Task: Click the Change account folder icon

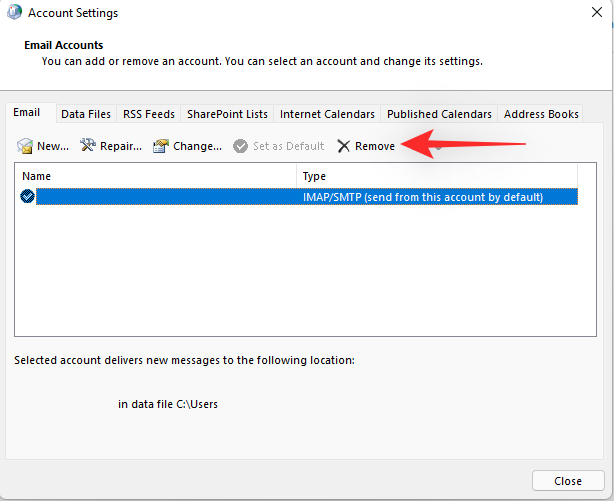Action: [x=160, y=146]
